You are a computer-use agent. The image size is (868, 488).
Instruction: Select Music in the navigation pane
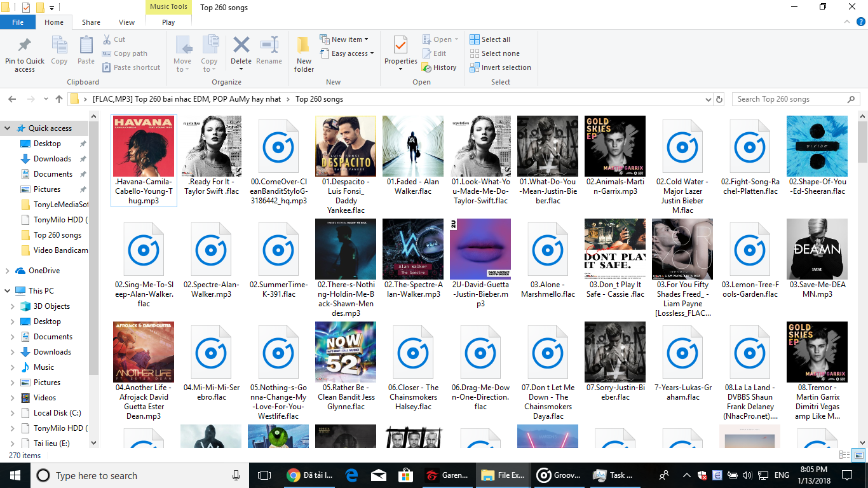[x=44, y=367]
